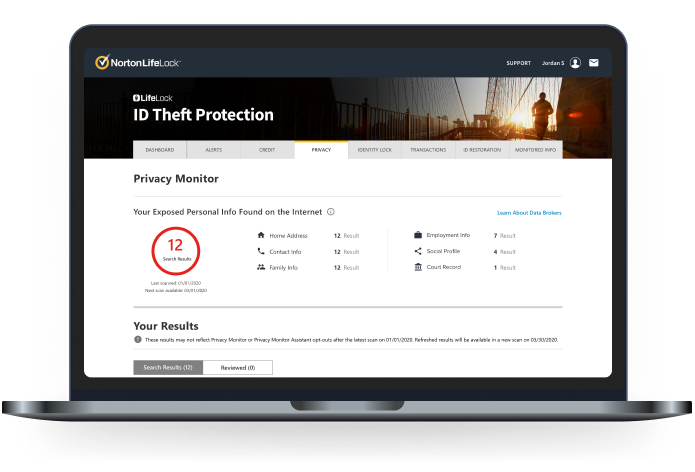
Task: Switch to the Credit tab
Action: pos(267,150)
